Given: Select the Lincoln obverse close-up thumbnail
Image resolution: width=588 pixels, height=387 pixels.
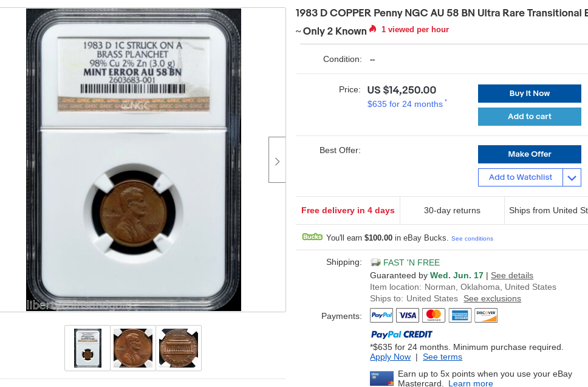Looking at the screenshot, I should pyautogui.click(x=133, y=348).
